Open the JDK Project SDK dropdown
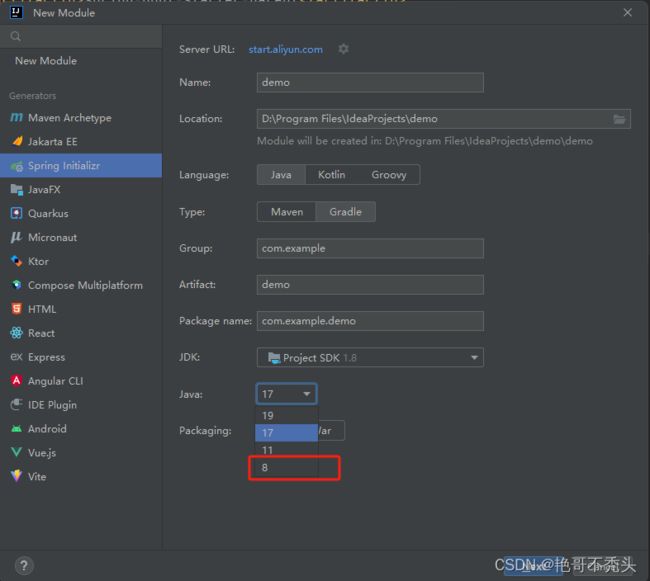 tap(370, 358)
